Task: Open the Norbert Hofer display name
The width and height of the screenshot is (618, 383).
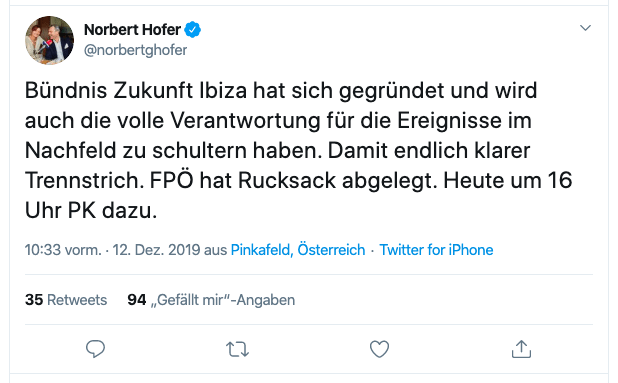Action: pos(132,30)
